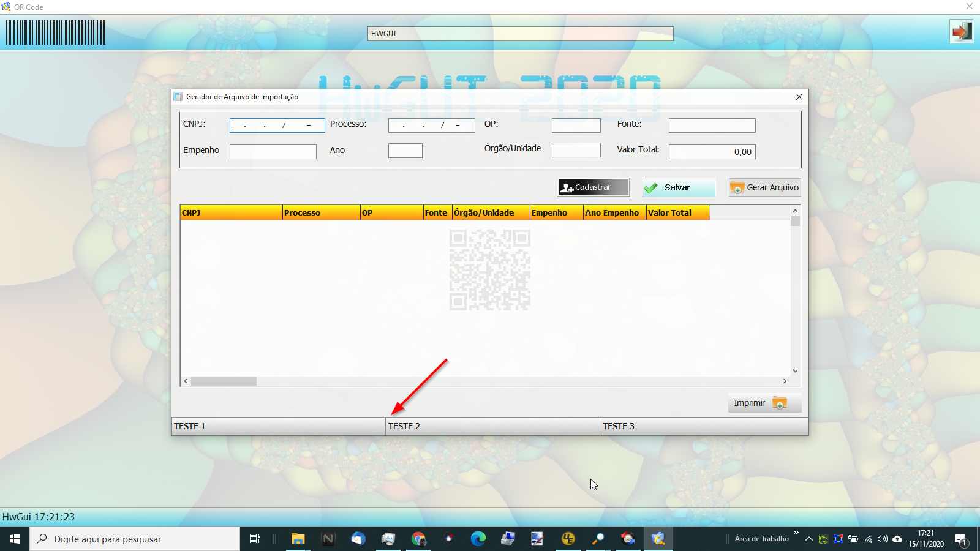
Task: Open the UltraEdit icon on the taskbar
Action: click(x=568, y=539)
